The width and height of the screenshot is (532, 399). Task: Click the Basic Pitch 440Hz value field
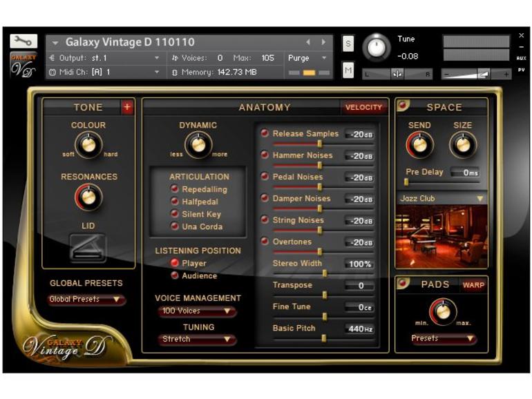pyautogui.click(x=360, y=329)
